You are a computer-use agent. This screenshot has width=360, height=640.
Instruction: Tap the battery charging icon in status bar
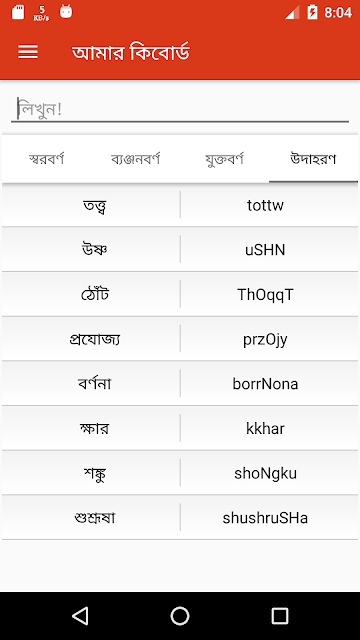click(312, 12)
